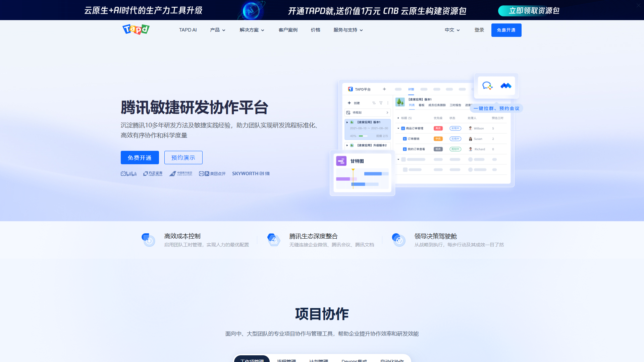644x362 pixels.
Task: Click the 40% green progress bar
Action: click(x=363, y=136)
